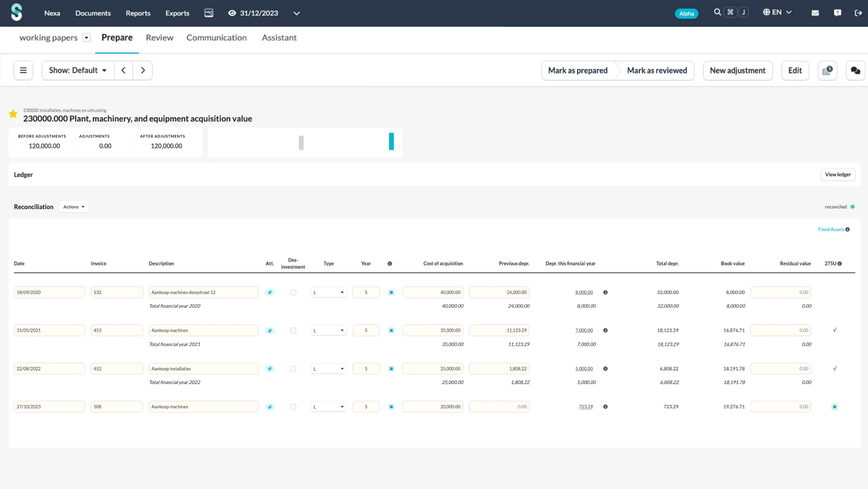Click the monitoring chart icon beside Exports
The height and width of the screenshot is (489, 868).
click(209, 13)
